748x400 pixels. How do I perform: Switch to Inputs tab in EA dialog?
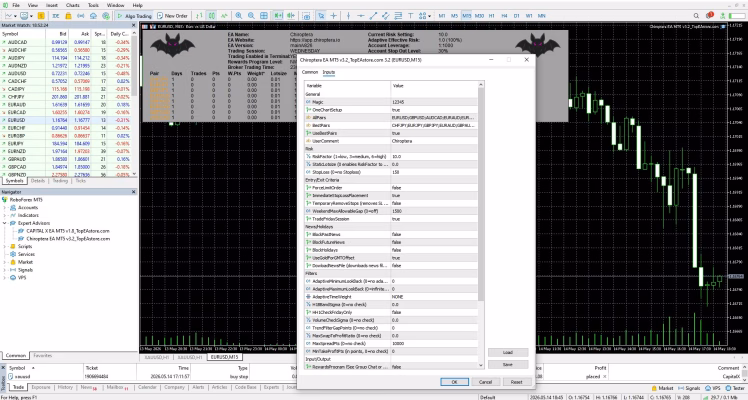pyautogui.click(x=329, y=72)
